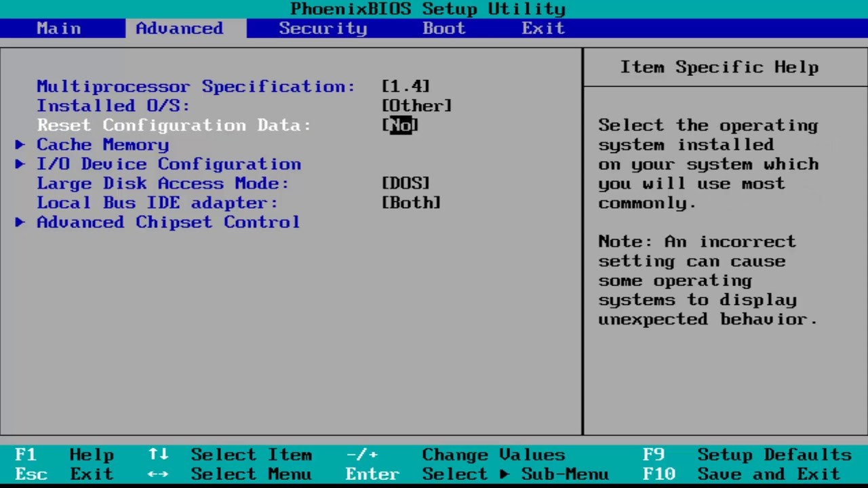Open the I/O Device Configuration sub-menu

tap(168, 164)
